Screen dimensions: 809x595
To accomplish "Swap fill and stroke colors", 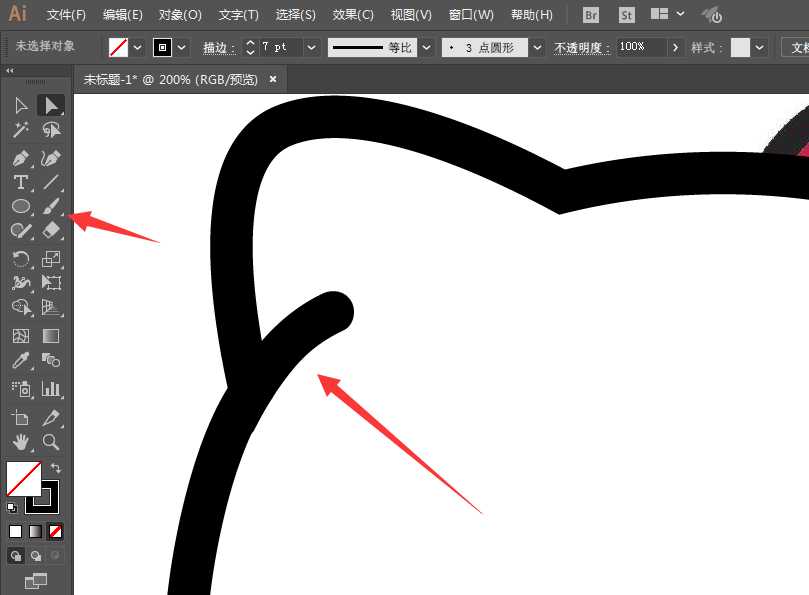I will pos(56,468).
